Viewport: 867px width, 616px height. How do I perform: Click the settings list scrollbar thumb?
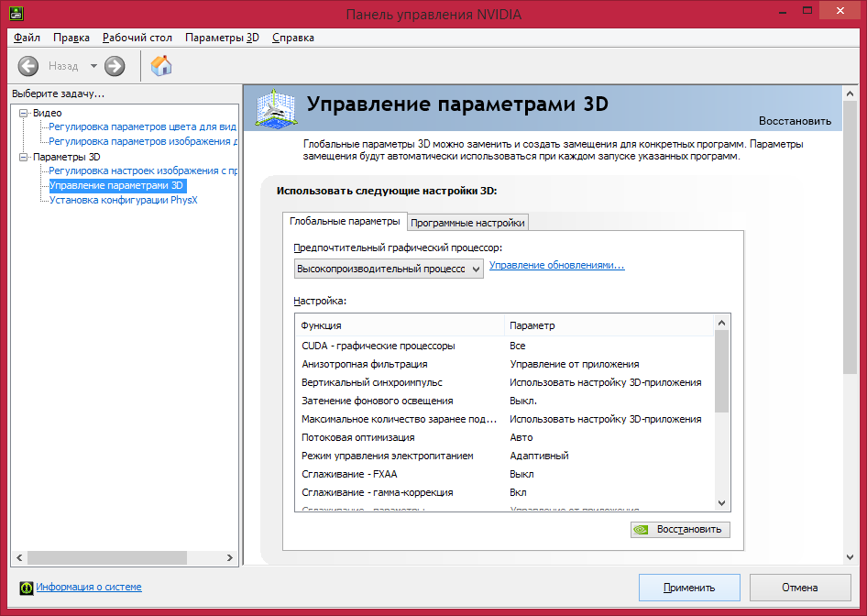(721, 371)
